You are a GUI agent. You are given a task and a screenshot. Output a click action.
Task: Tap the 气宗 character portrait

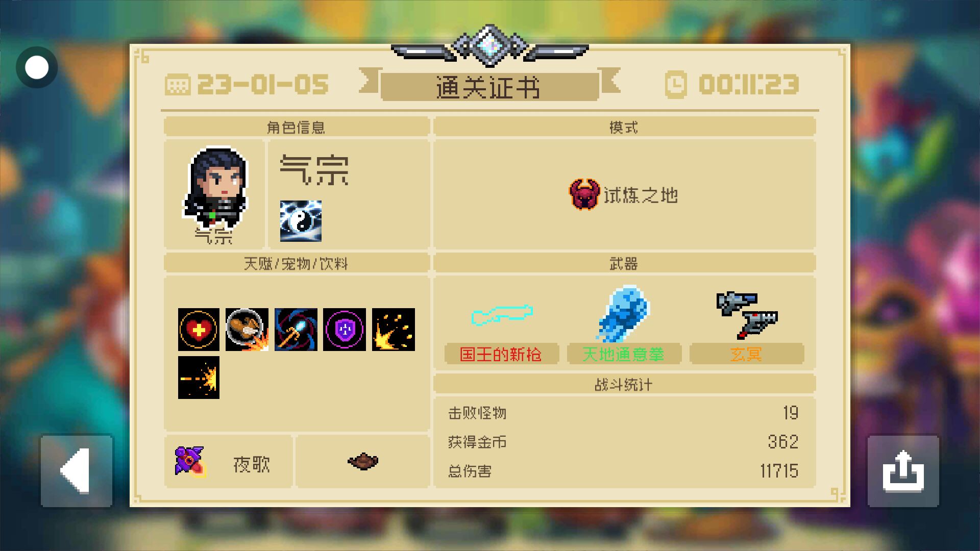(x=215, y=188)
